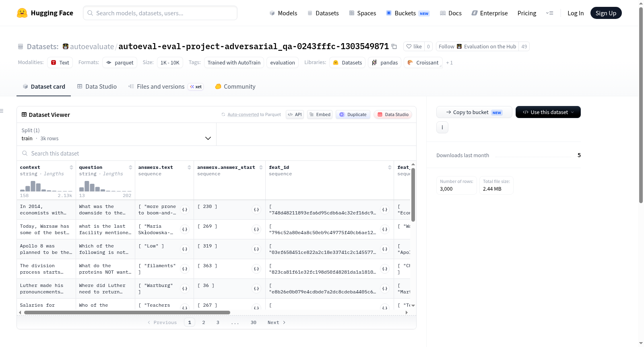Image resolution: width=644 pixels, height=347 pixels.
Task: Click the autoevaluate owner link
Action: [x=92, y=46]
